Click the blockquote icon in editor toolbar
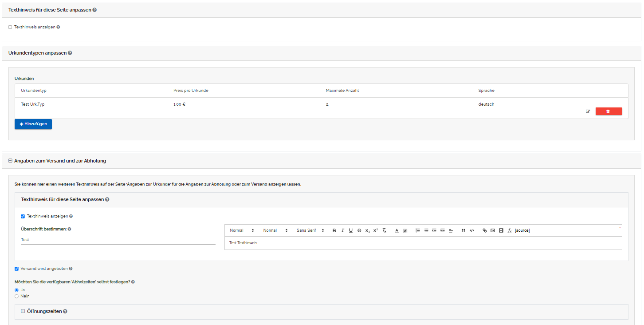This screenshot has width=644, height=325. pos(463,230)
